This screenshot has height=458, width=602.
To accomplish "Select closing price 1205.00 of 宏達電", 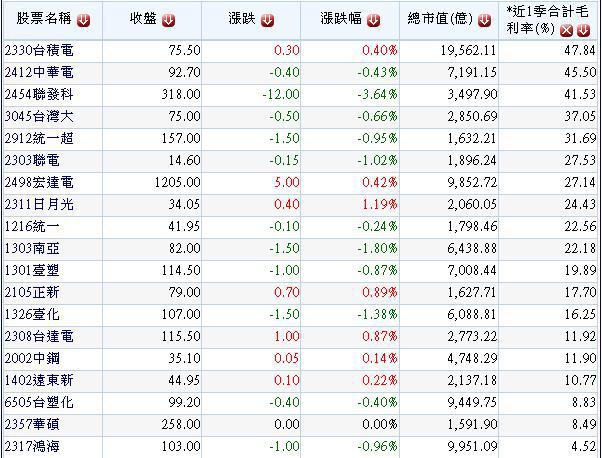I will [x=177, y=182].
